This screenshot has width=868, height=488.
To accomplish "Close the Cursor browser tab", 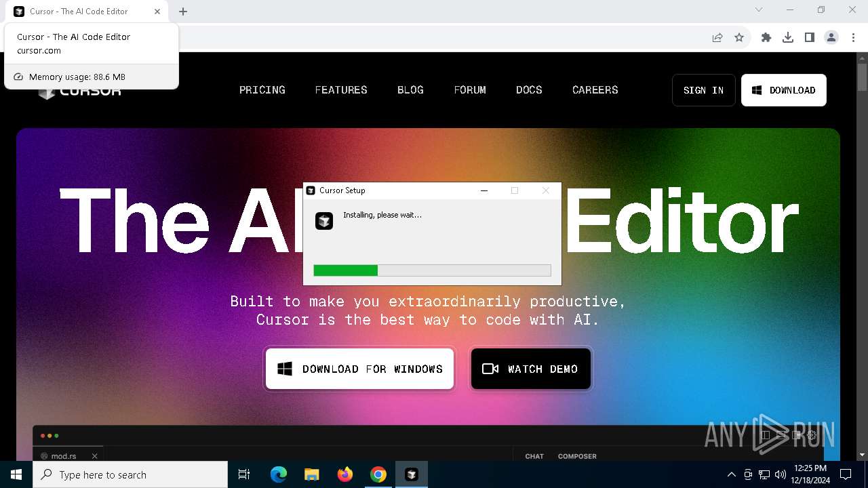I will [x=157, y=12].
